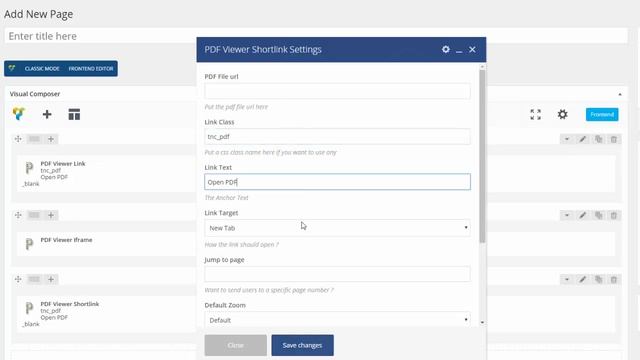Add column to PDF Viewer Link row
640x360 pixels.
(x=51, y=139)
